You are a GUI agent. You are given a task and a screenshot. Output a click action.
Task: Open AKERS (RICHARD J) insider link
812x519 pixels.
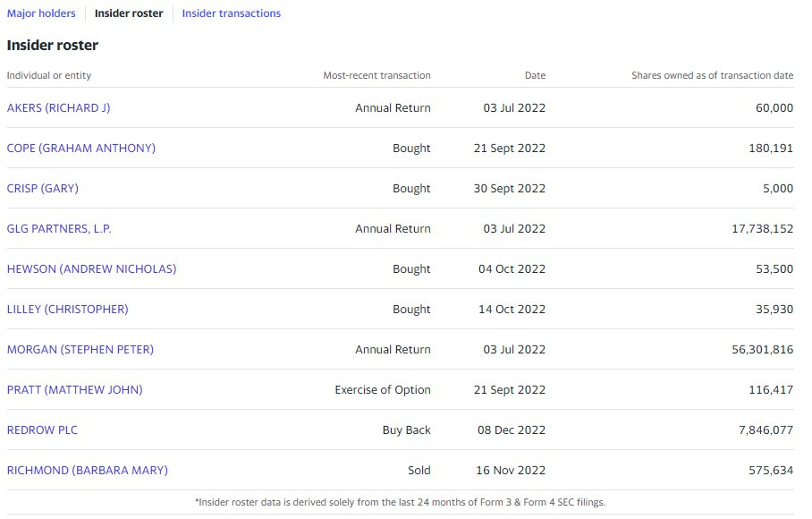(x=58, y=107)
